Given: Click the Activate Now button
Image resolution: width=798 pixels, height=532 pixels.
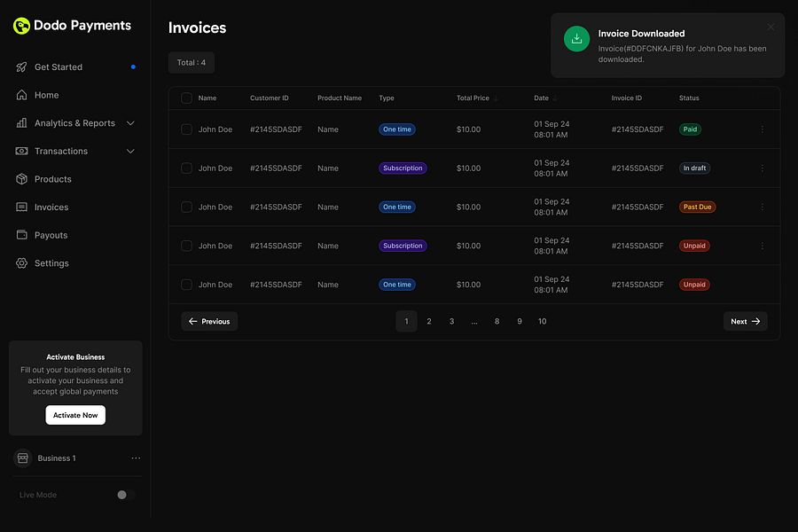Looking at the screenshot, I should (x=75, y=414).
